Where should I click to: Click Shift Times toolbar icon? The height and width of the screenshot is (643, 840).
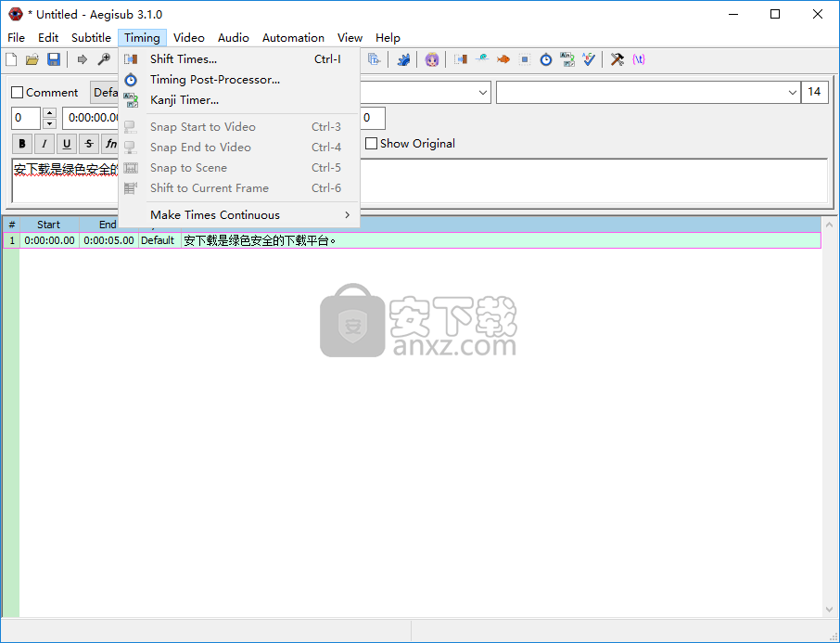[x=461, y=59]
